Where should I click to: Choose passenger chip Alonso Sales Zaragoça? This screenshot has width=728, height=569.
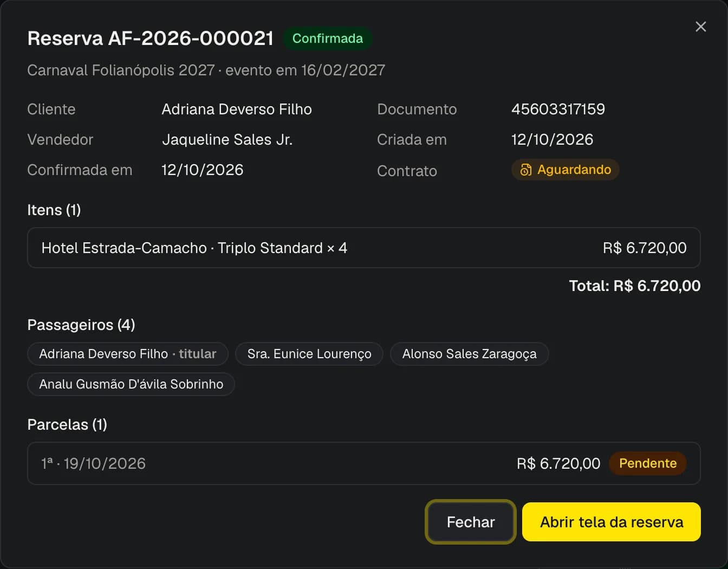coord(470,354)
